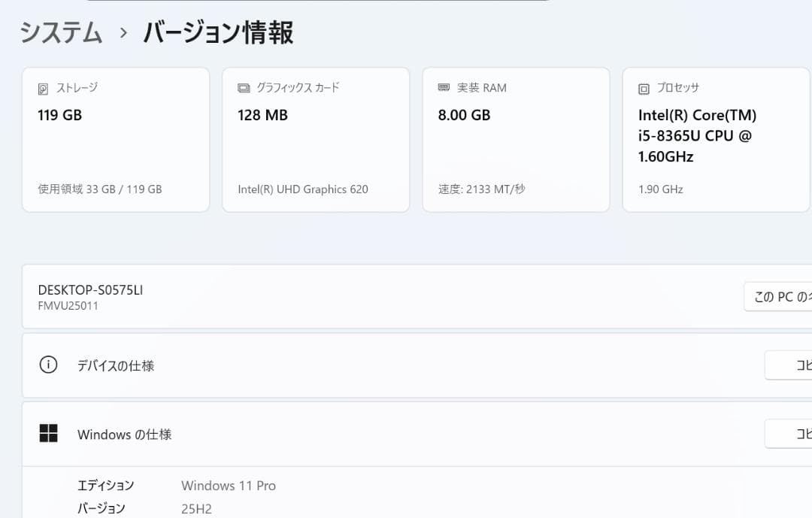The width and height of the screenshot is (812, 518).
Task: Open the ストレージ 119 GB card
Action: 116,139
